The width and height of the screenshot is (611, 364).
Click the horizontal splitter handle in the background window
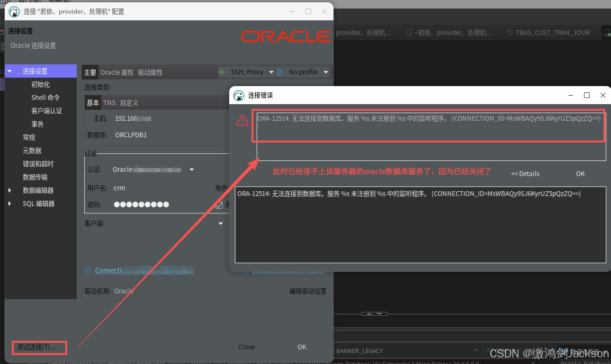374,314
